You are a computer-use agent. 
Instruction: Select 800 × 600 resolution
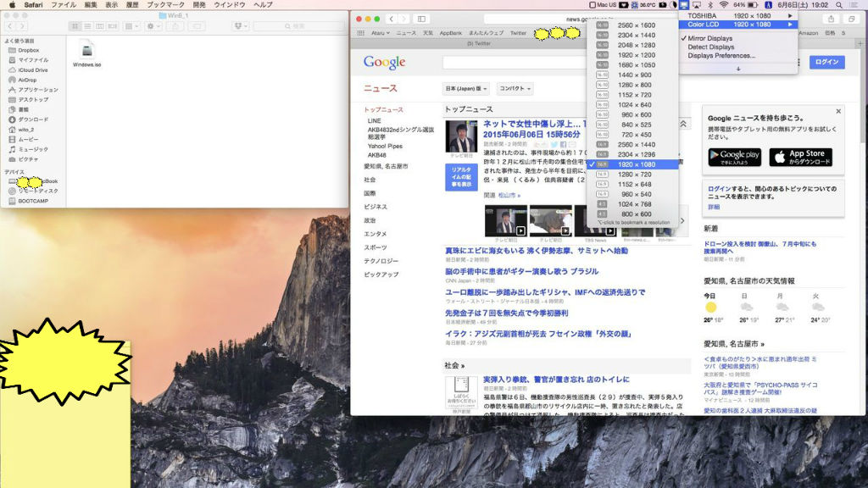[x=632, y=214]
